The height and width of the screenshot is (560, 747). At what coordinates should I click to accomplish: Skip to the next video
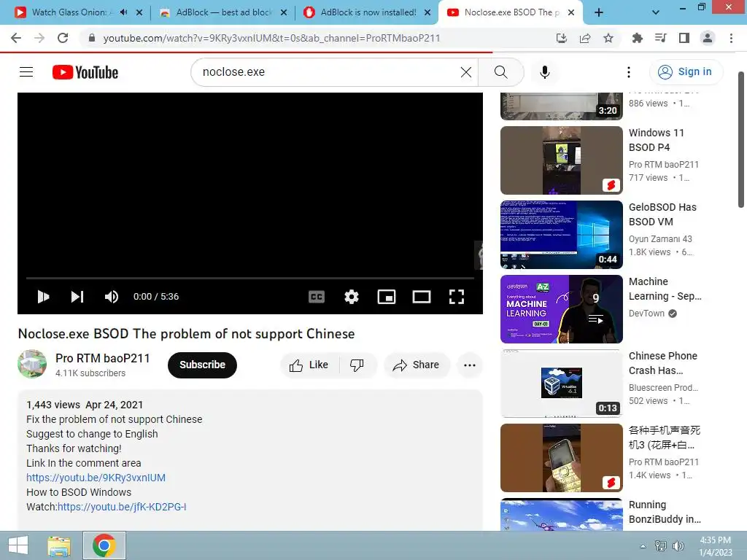77,297
